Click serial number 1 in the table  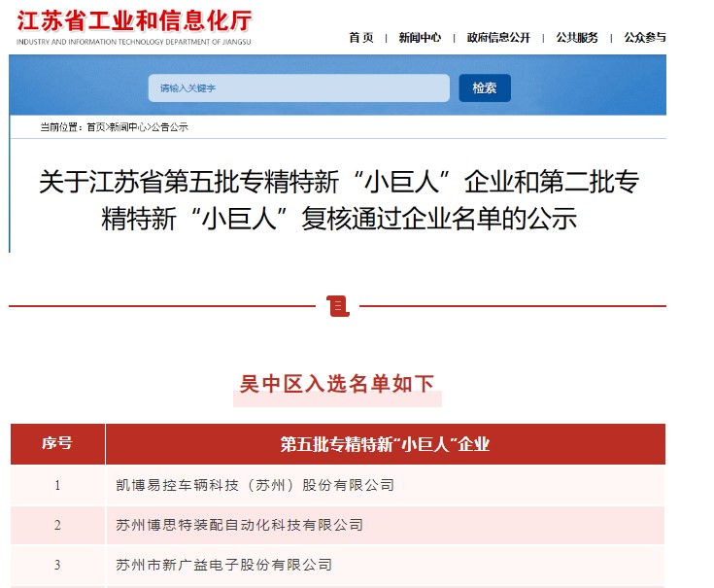coord(57,486)
